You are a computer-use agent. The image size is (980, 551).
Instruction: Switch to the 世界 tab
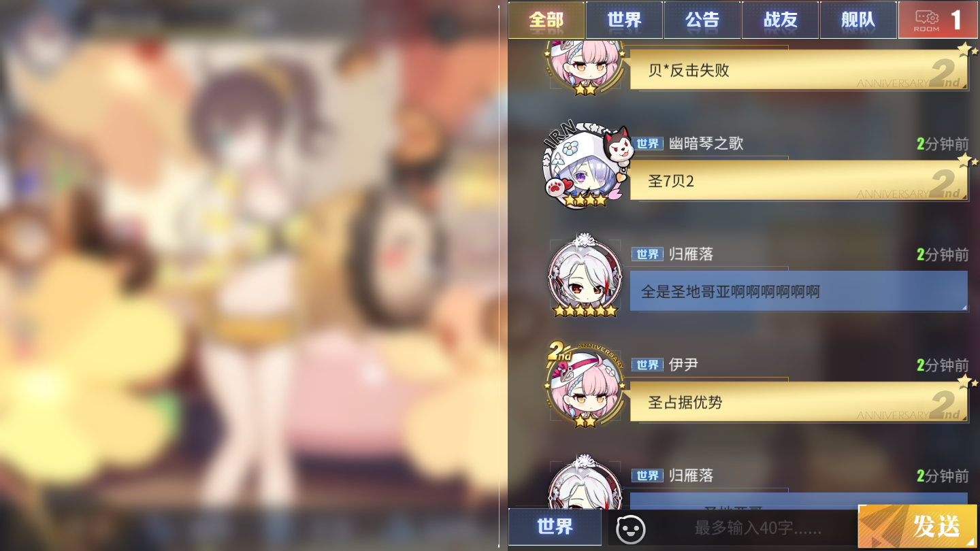pyautogui.click(x=624, y=20)
